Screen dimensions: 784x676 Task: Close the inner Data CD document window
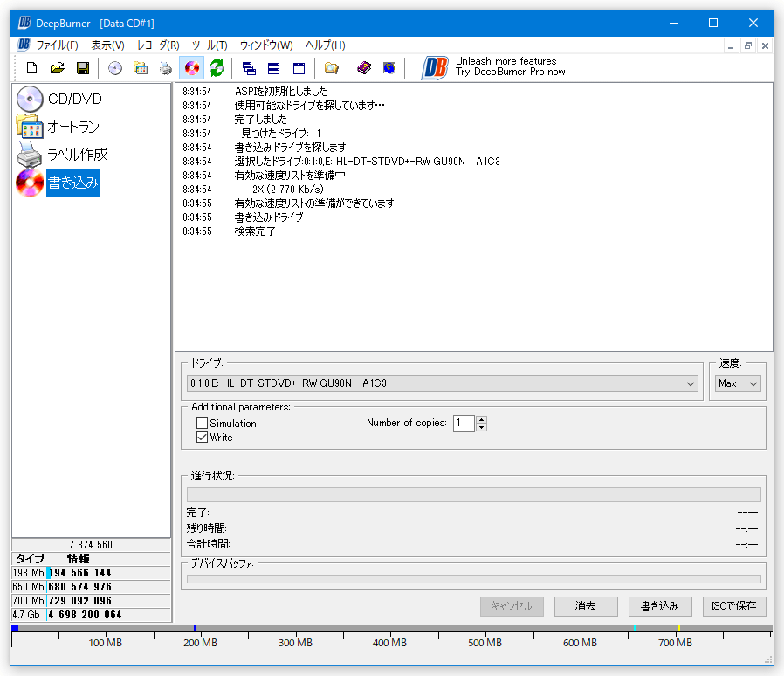(x=765, y=46)
